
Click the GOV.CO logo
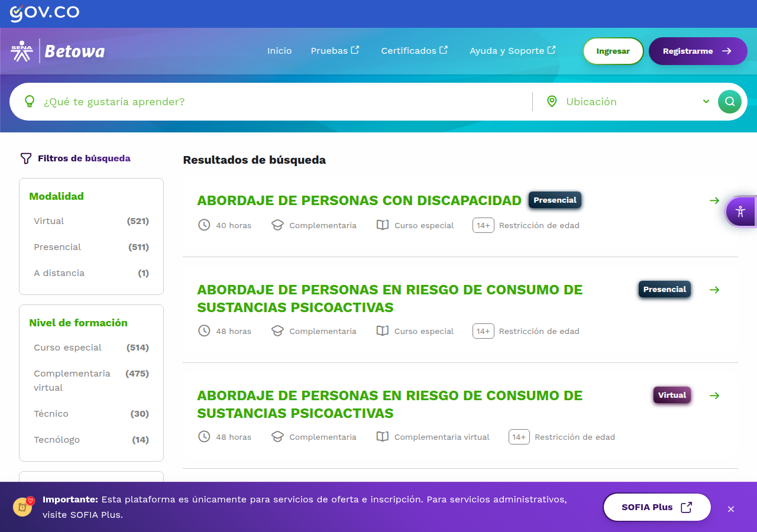44,13
